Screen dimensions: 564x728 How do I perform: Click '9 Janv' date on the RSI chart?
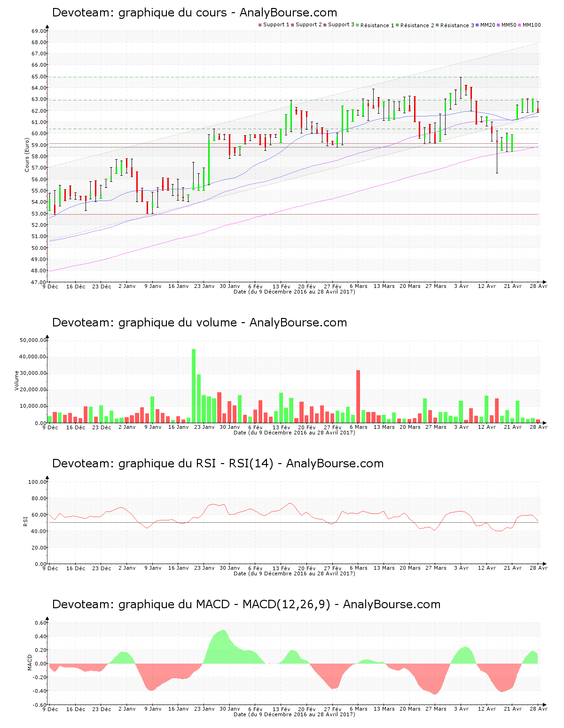[x=153, y=568]
